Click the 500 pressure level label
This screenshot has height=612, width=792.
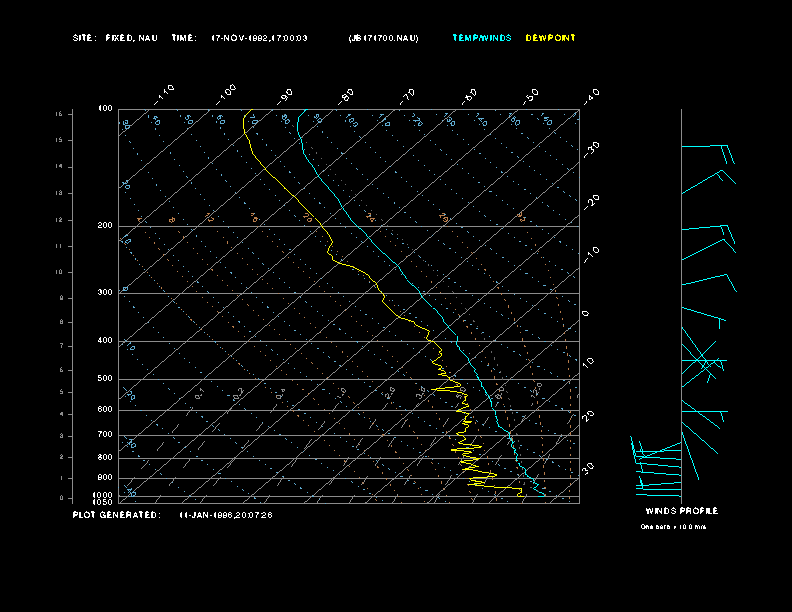pyautogui.click(x=105, y=379)
